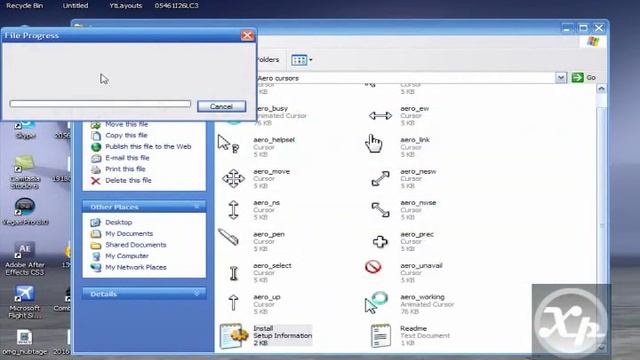Click the Aero cursors address field
This screenshot has width=640, height=360.
tap(405, 78)
